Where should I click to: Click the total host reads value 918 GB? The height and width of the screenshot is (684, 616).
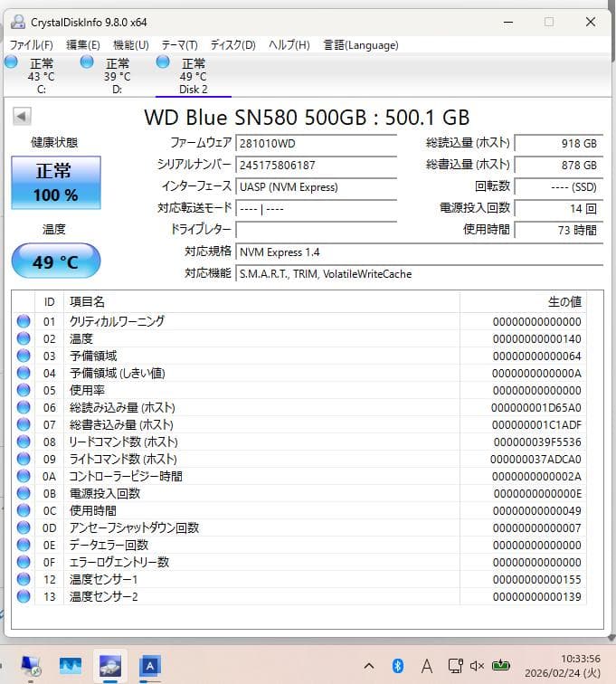(x=558, y=144)
